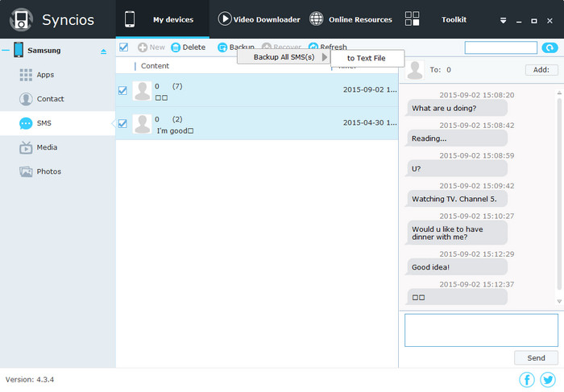Click the Refresh toolbar button
Image resolution: width=564 pixels, height=392 pixels.
tap(328, 47)
